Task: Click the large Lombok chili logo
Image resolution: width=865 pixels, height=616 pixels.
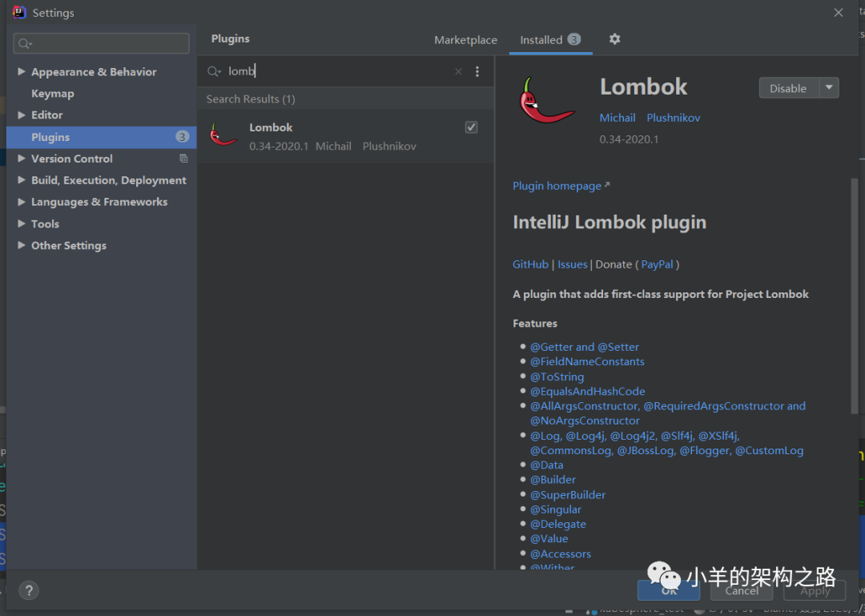Action: [546, 100]
